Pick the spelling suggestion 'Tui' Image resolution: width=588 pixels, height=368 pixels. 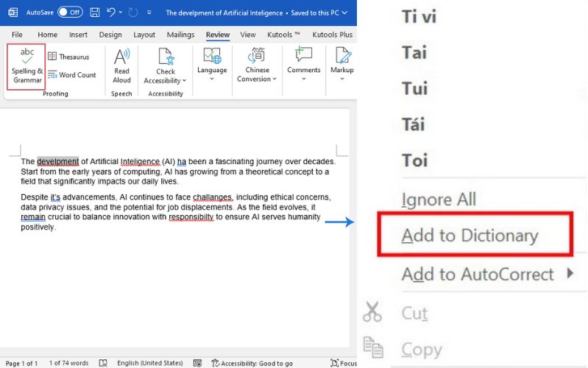414,88
